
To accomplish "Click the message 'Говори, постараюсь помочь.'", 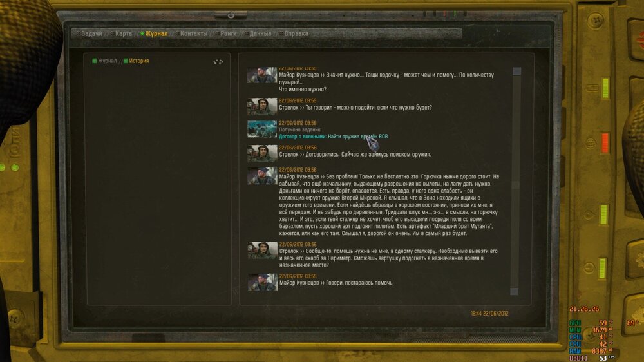I will click(x=336, y=283).
